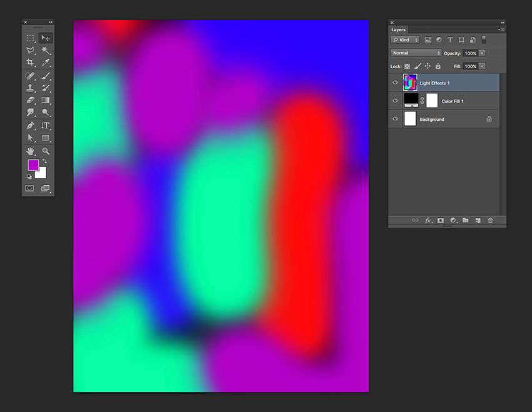The height and width of the screenshot is (412, 532).
Task: Select the Rectangle shape tool
Action: (46, 138)
